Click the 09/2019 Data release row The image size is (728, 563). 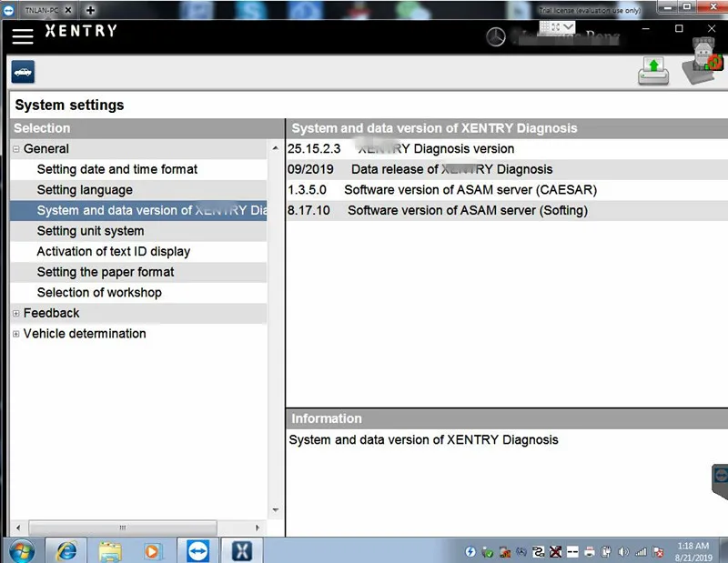click(507, 169)
